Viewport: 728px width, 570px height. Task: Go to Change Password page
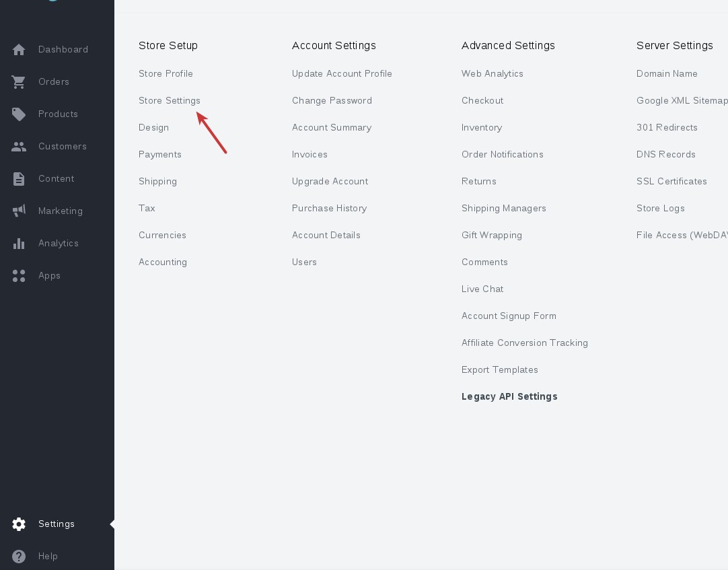tap(332, 101)
